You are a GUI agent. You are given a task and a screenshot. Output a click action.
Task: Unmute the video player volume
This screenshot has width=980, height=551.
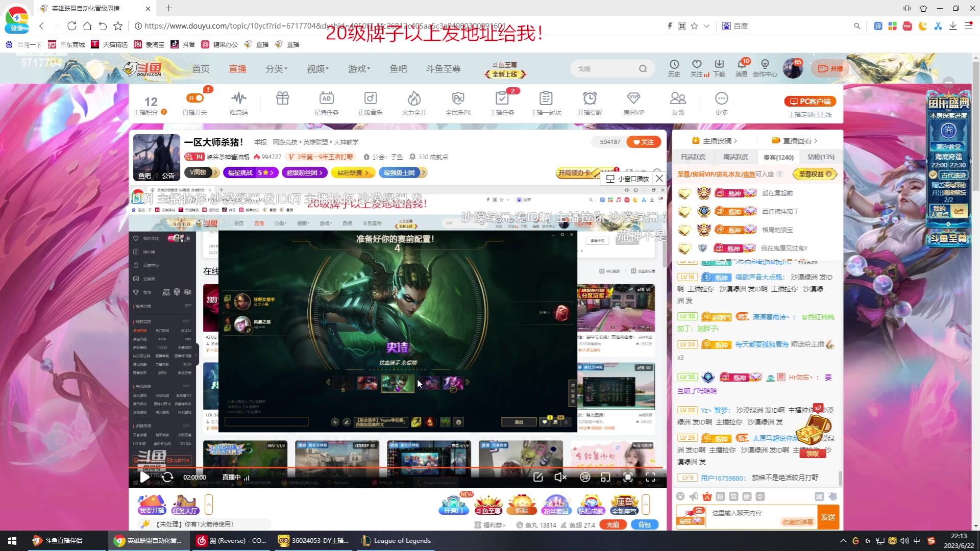tap(560, 477)
